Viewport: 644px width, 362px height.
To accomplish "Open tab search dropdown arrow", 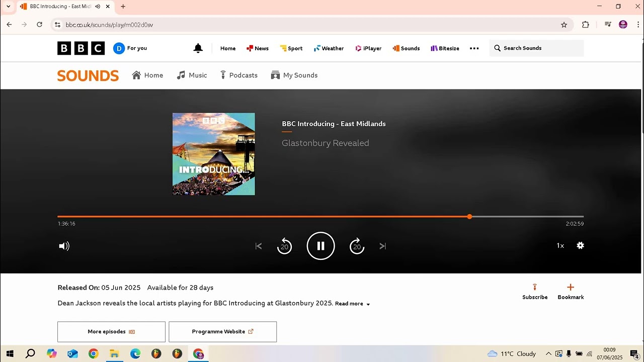I will tap(8, 7).
